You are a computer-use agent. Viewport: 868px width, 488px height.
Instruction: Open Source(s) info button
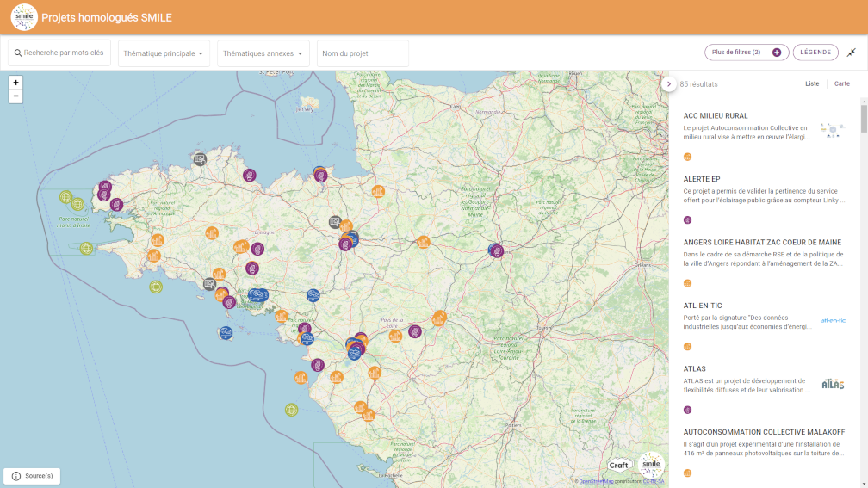(x=32, y=476)
